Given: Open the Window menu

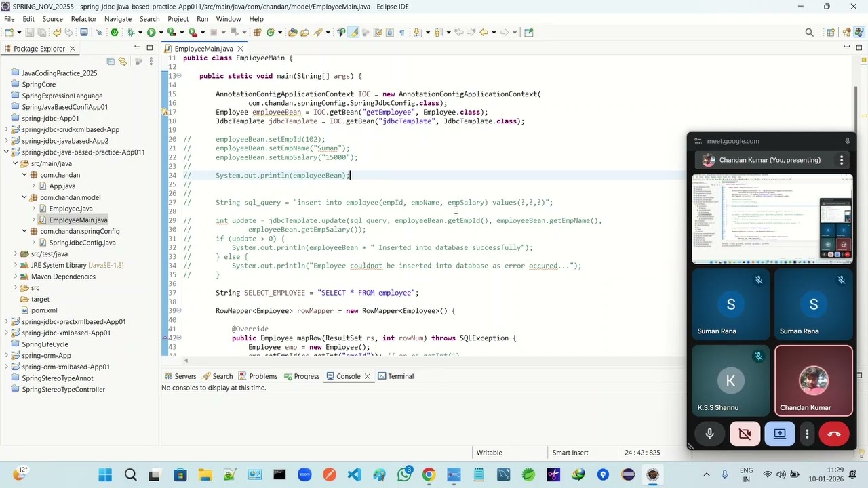Looking at the screenshot, I should click(229, 19).
